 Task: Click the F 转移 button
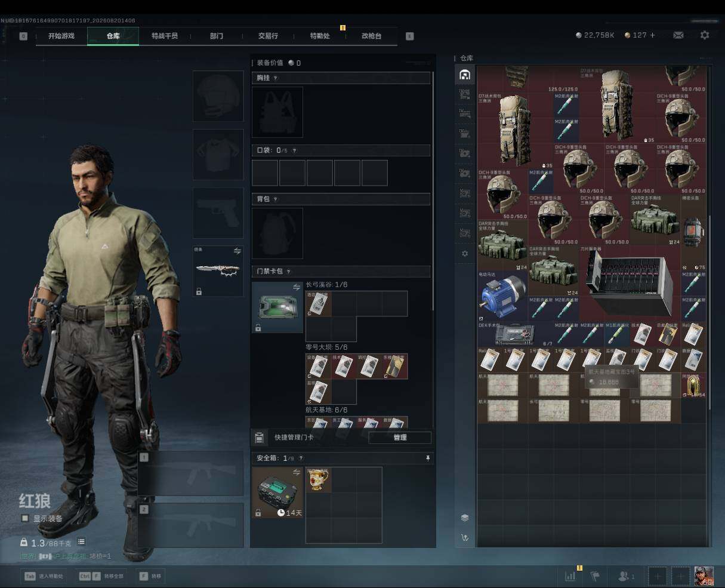150,576
